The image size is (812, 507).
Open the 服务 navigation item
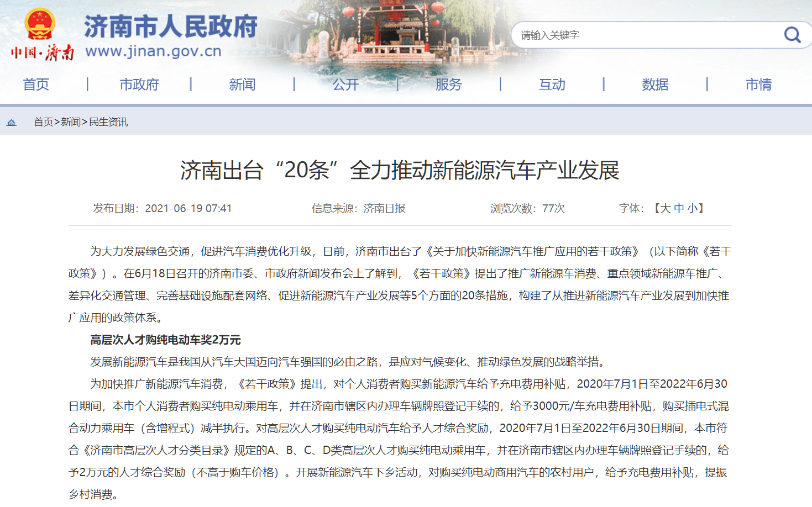point(448,84)
